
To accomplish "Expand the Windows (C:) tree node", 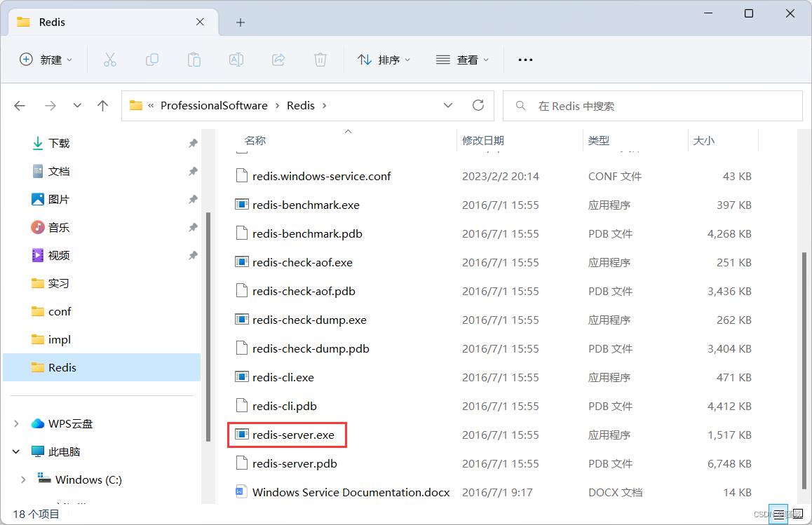I will [x=23, y=479].
